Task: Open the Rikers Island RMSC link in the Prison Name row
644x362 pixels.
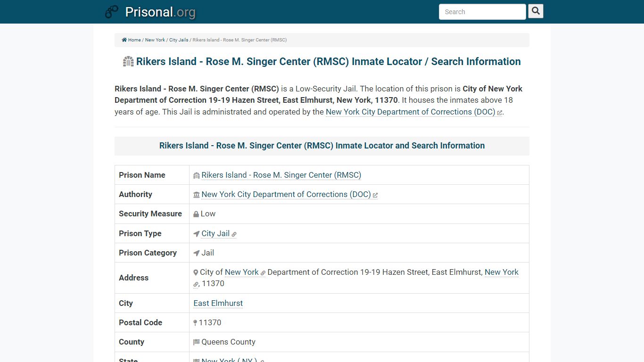Action: (281, 175)
